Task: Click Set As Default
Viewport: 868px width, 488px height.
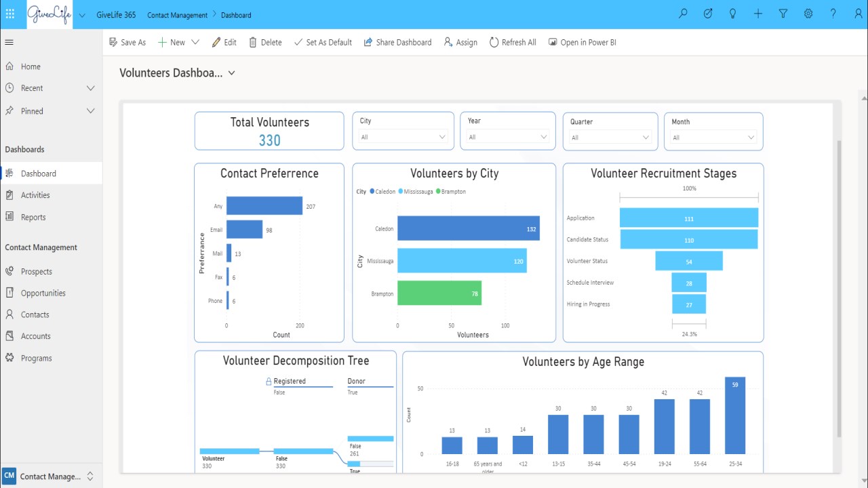Action: 323,42
